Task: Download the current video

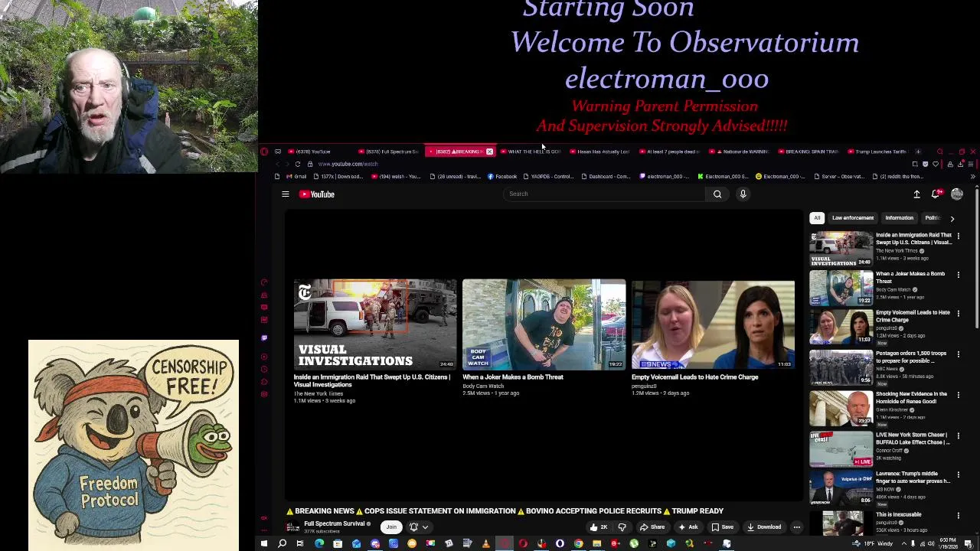Action: (x=765, y=527)
